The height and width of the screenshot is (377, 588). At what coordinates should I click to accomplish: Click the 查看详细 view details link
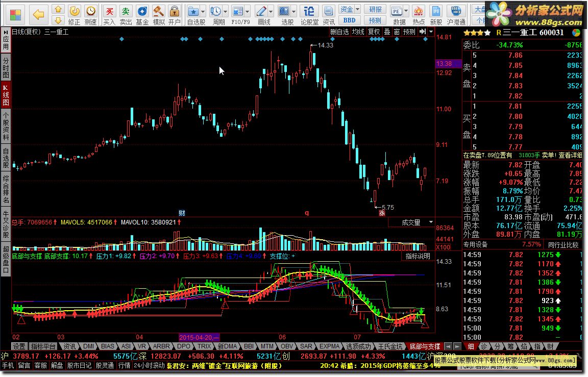[570, 155]
